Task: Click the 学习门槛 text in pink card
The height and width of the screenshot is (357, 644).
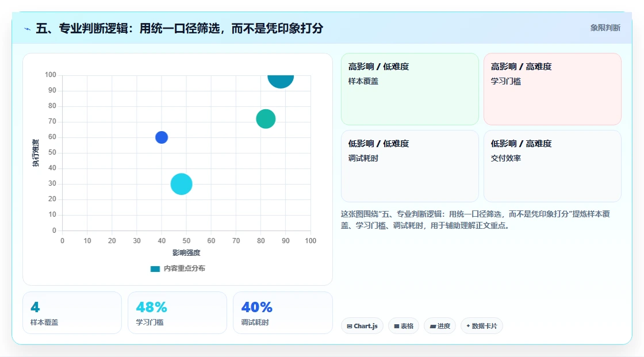Action: click(x=505, y=81)
